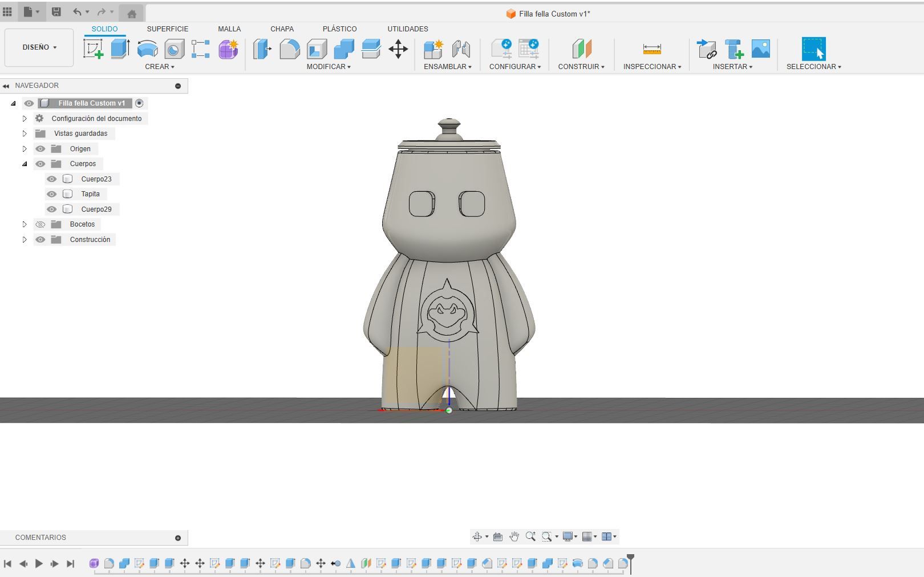Open the INSPECCIONAR dropdown menu
The image size is (924, 577).
tap(652, 67)
